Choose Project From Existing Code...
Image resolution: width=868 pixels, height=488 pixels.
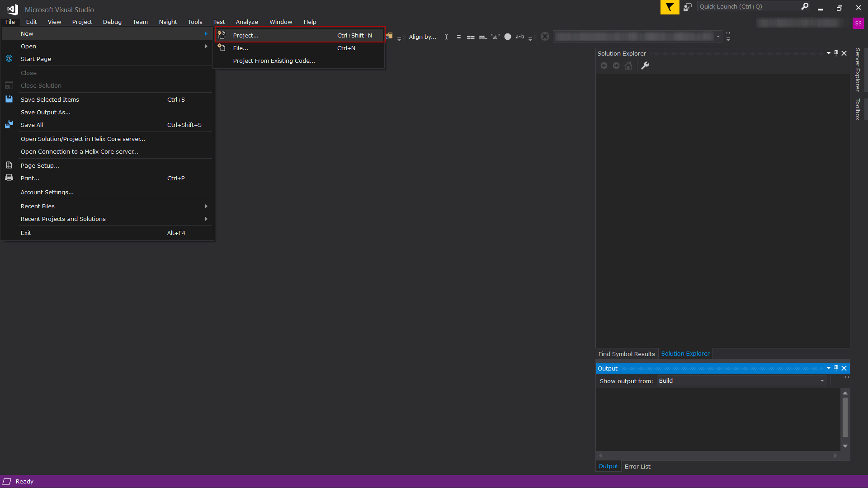(x=300, y=61)
